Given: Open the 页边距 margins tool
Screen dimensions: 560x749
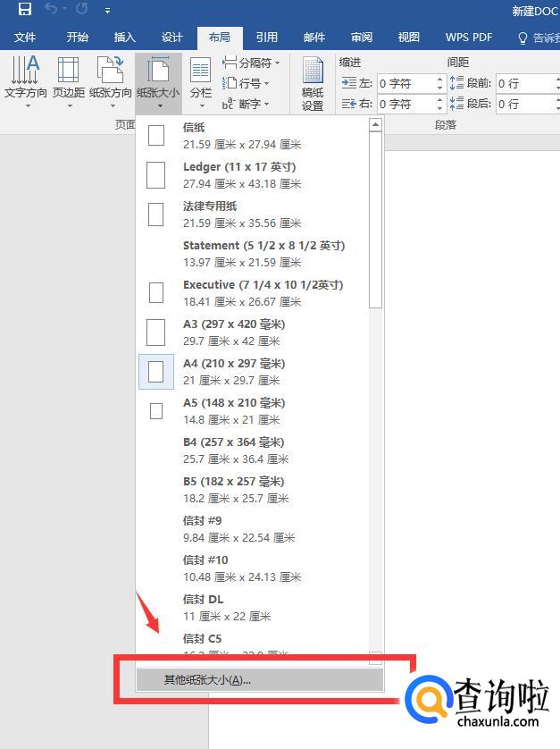Looking at the screenshot, I should 68,81.
